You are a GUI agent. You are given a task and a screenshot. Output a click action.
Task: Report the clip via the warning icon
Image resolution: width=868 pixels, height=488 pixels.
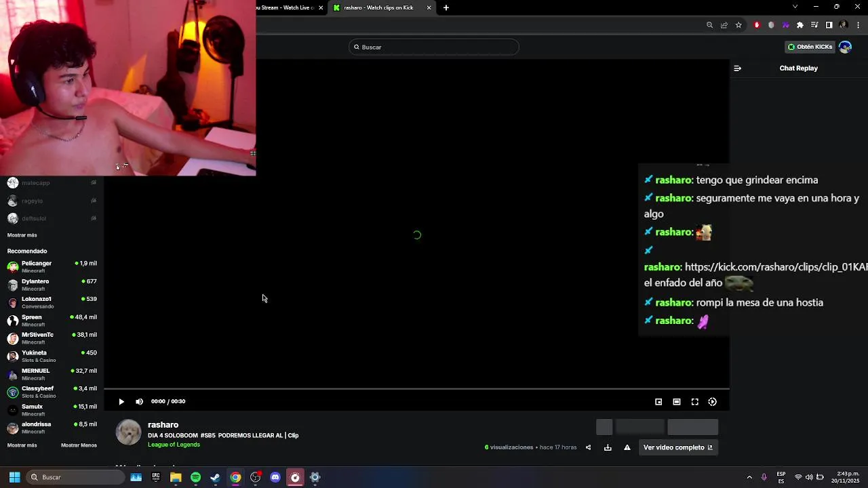pyautogui.click(x=627, y=447)
